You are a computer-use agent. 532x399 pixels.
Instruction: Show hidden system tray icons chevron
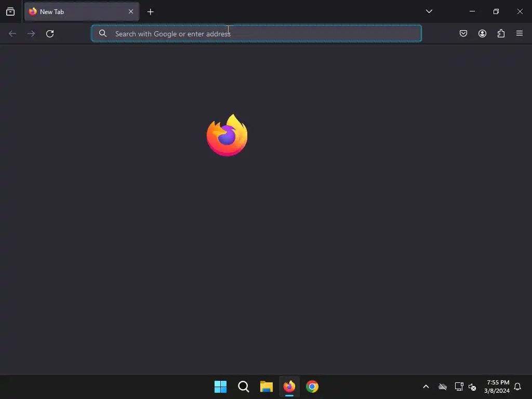pos(426,387)
